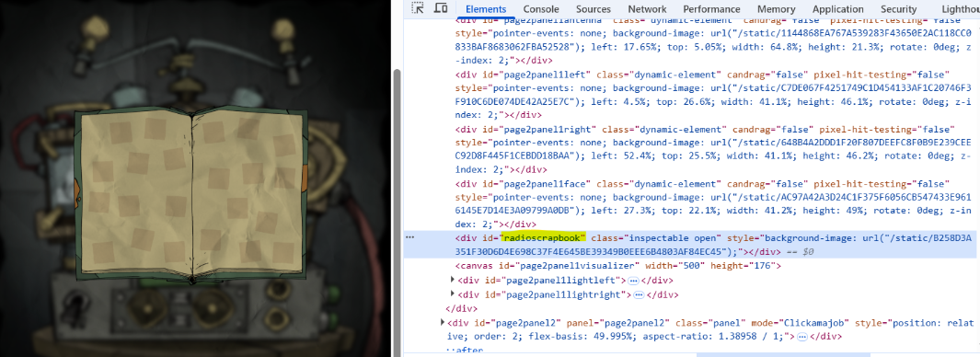980x357 pixels.
Task: Toggle the device toolbar icon
Action: click(x=441, y=8)
